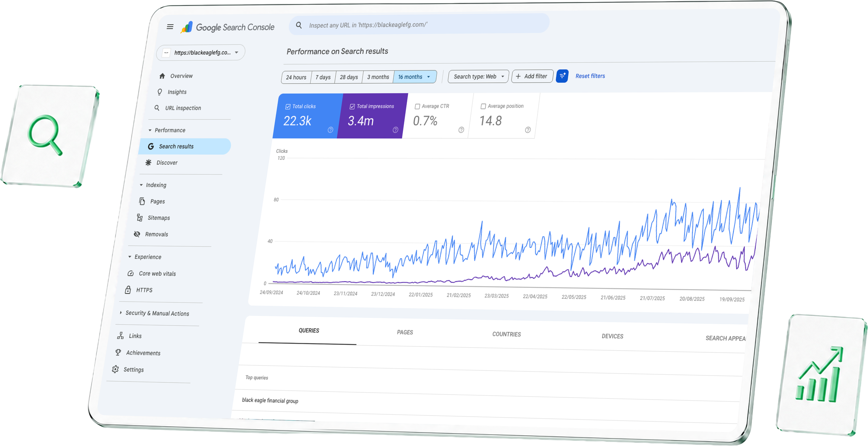868x446 pixels.
Task: Select the 28 days date range
Action: coord(349,77)
